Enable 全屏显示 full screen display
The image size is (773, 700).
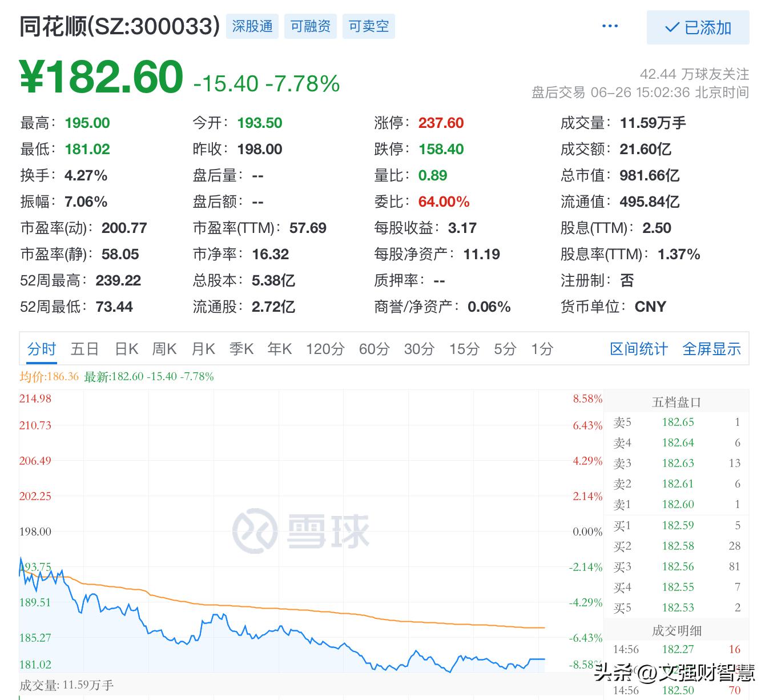pyautogui.click(x=711, y=349)
